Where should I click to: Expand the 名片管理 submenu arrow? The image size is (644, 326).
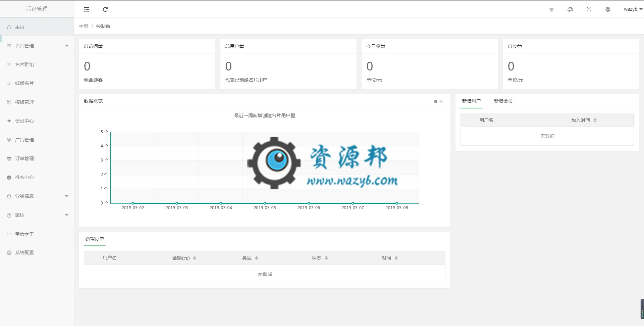point(67,46)
